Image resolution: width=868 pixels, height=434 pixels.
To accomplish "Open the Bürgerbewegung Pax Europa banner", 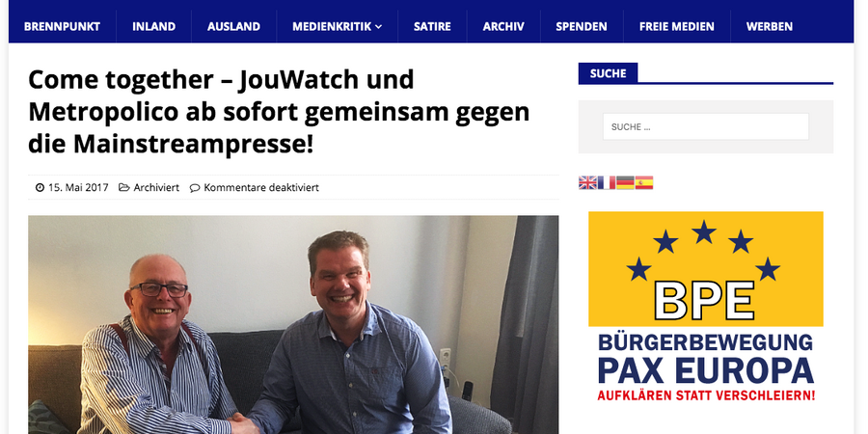I will pos(706,308).
